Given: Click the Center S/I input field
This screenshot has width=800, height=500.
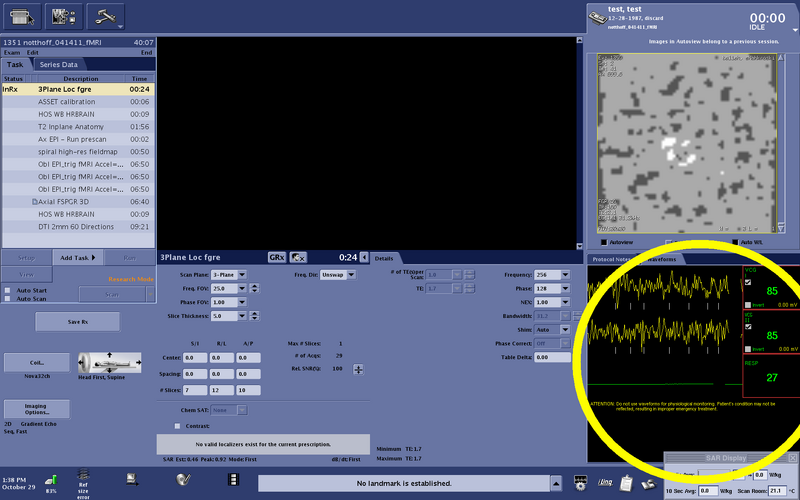Looking at the screenshot, I should coord(195,358).
